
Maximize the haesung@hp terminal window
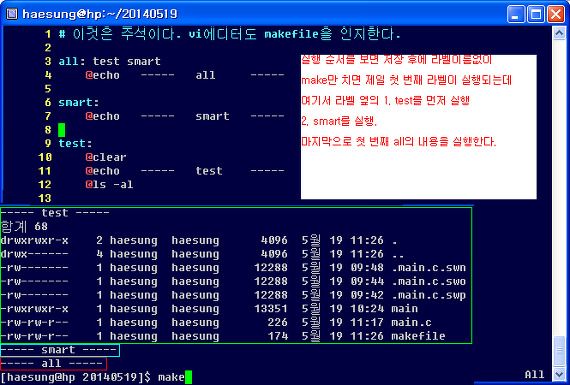536,14
